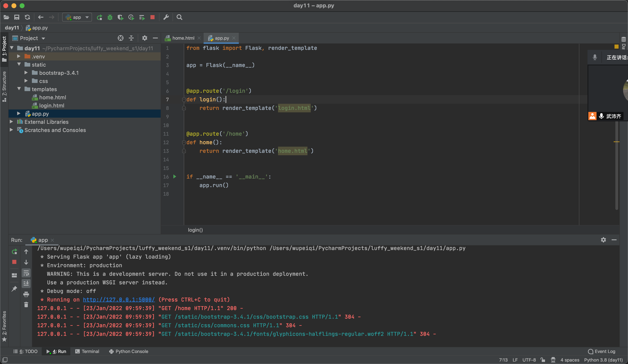The width and height of the screenshot is (628, 364).
Task: Click the Synchronize reload toolbar icon
Action: 27,17
